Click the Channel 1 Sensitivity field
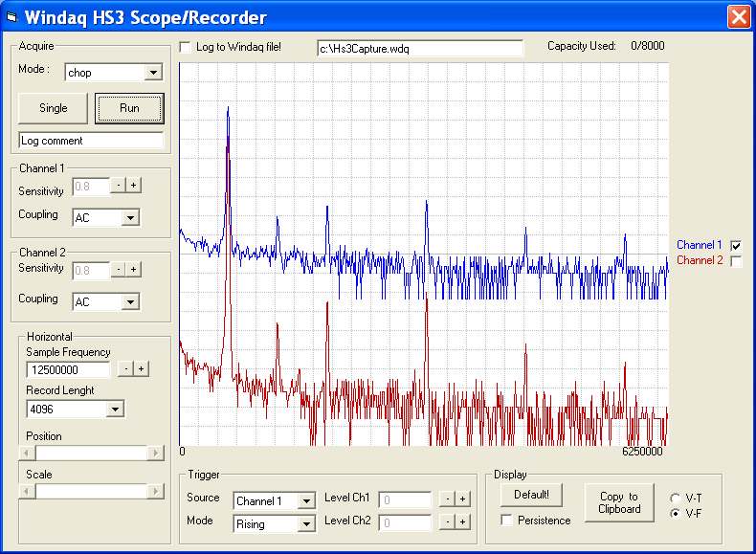The width and height of the screenshot is (756, 554). [x=91, y=187]
